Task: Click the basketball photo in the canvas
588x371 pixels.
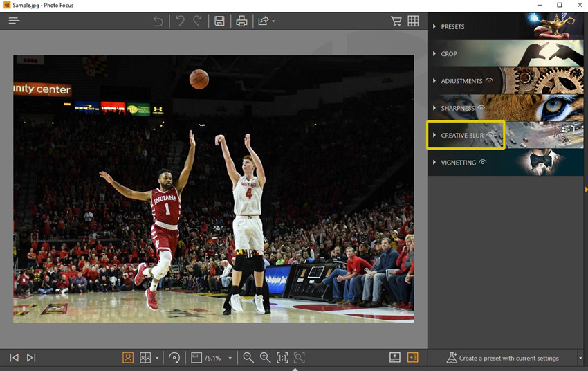Action: tap(214, 189)
